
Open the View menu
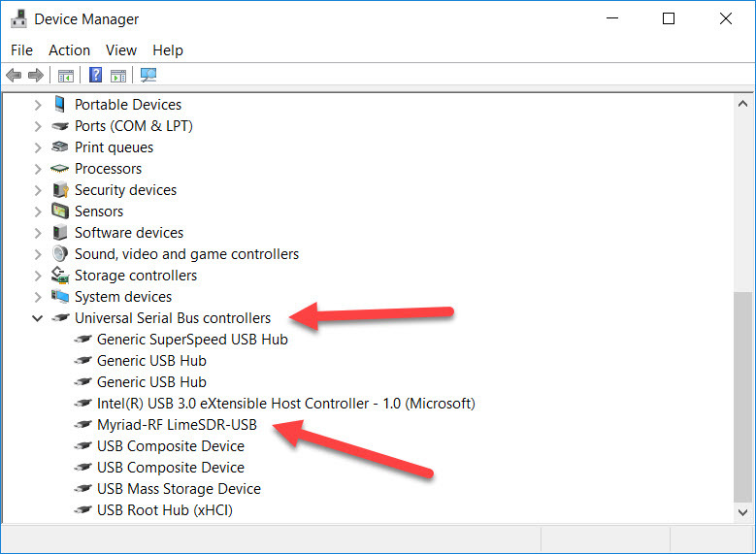121,49
